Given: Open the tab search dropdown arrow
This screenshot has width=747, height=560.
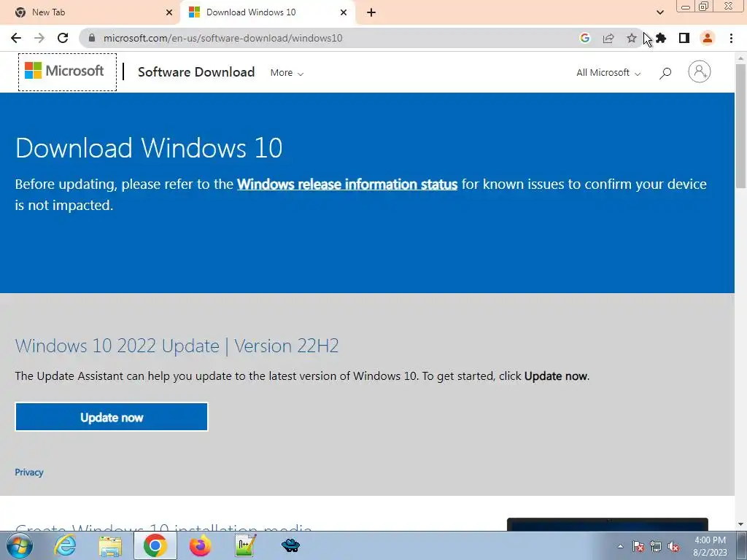Looking at the screenshot, I should tap(659, 12).
